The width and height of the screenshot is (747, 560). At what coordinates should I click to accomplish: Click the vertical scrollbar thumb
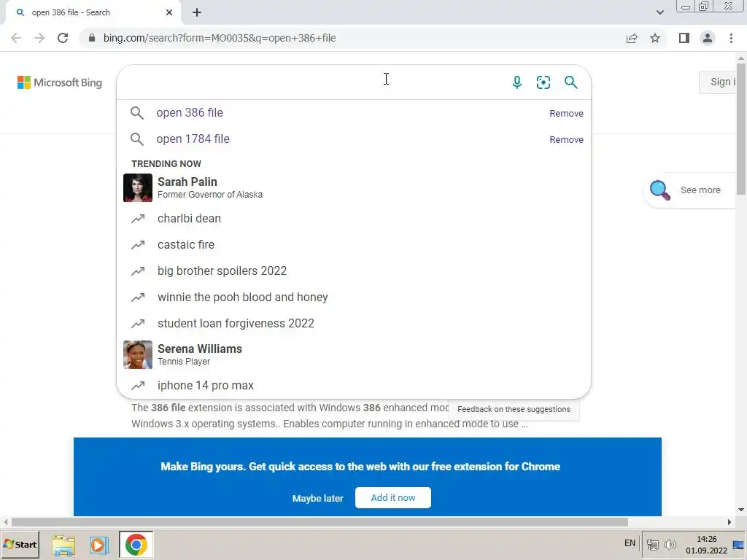point(741,128)
